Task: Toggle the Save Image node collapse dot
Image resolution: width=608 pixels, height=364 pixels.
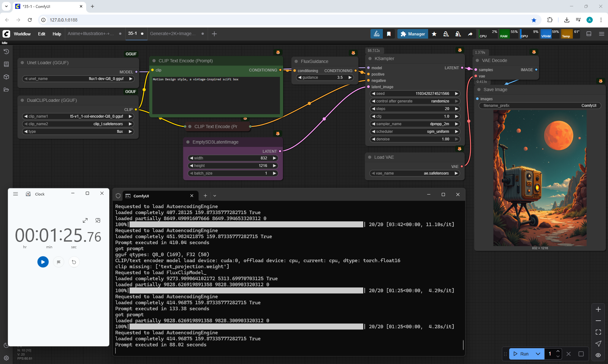Action: [479, 89]
